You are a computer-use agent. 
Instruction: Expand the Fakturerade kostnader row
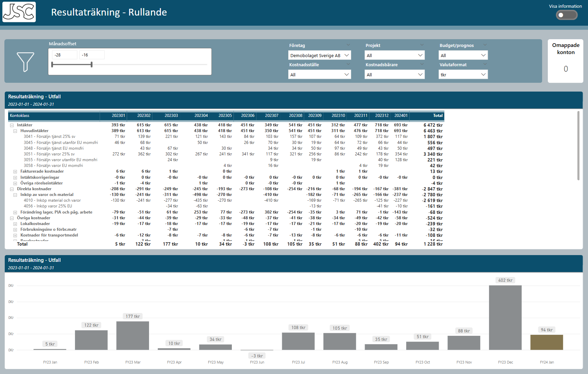tap(15, 172)
